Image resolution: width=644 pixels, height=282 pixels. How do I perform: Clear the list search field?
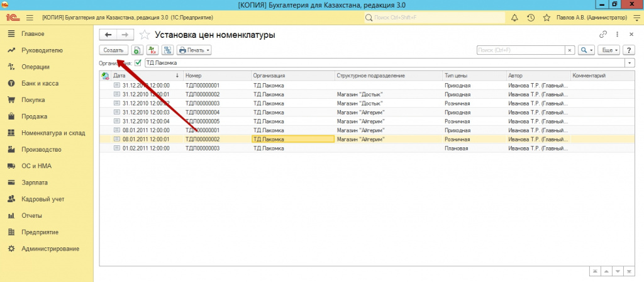(570, 50)
